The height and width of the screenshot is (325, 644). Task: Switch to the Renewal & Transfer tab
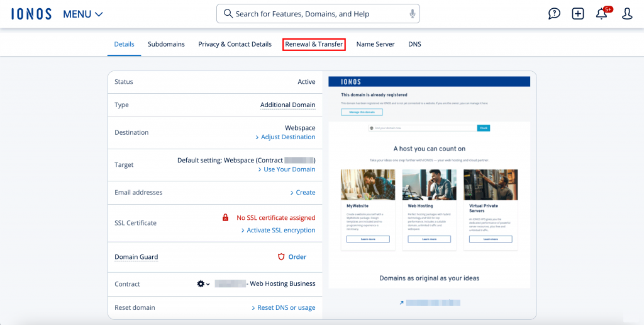point(314,44)
